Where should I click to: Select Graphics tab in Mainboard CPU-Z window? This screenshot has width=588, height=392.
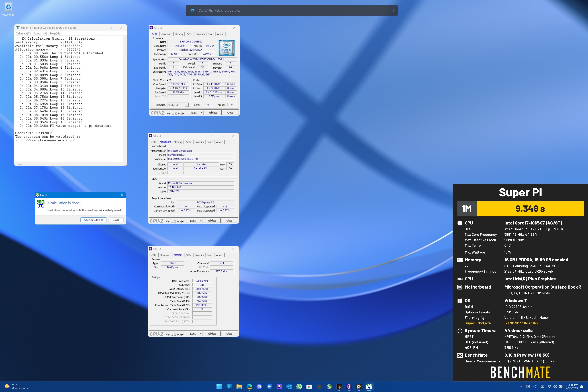199,142
